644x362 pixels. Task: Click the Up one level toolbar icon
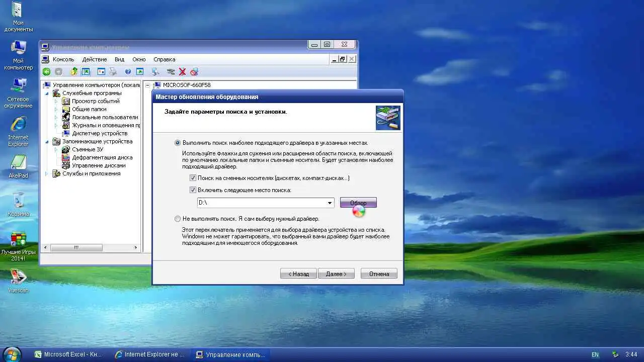(74, 72)
